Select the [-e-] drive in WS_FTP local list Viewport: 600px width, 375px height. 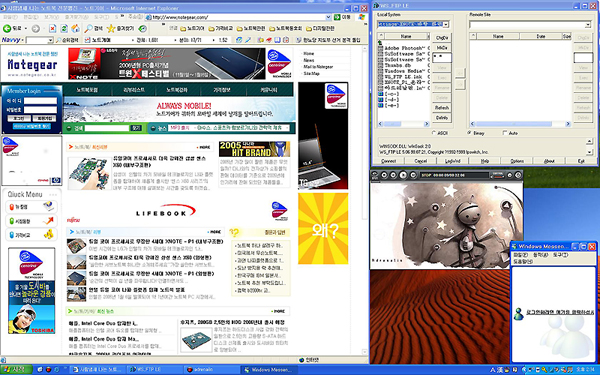(x=389, y=105)
